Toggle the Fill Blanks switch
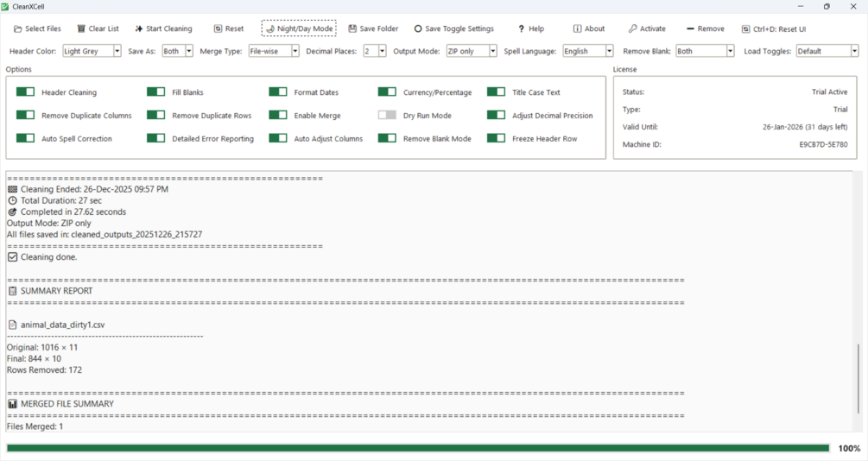Image resolution: width=868 pixels, height=461 pixels. [x=156, y=92]
